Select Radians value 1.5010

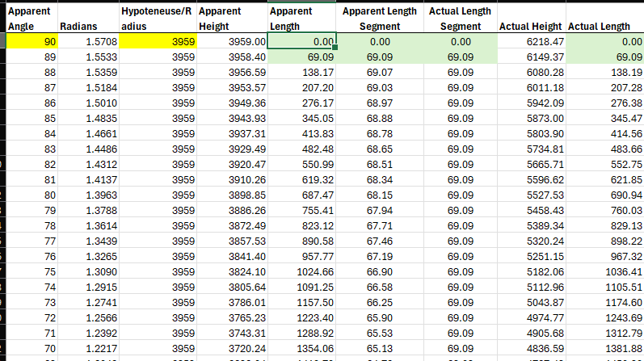click(x=88, y=103)
